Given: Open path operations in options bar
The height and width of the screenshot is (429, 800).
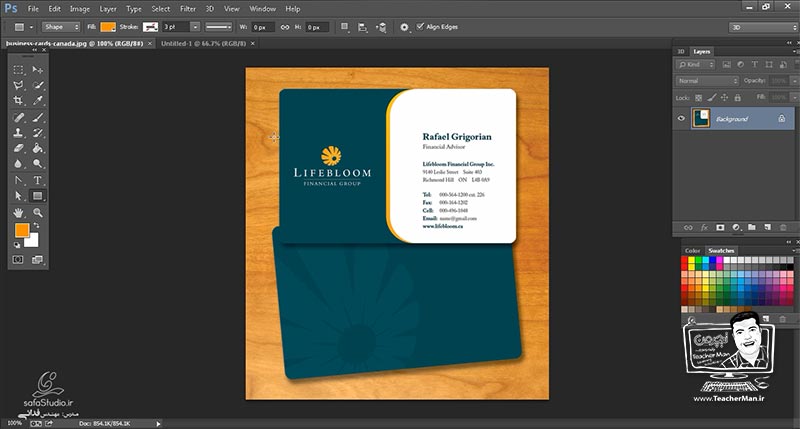Looking at the screenshot, I should pyautogui.click(x=345, y=27).
